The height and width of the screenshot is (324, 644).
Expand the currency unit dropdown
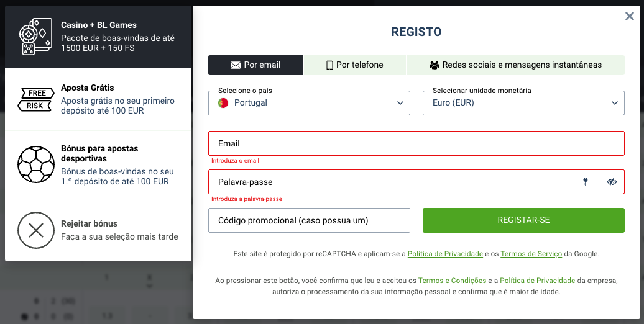click(523, 103)
